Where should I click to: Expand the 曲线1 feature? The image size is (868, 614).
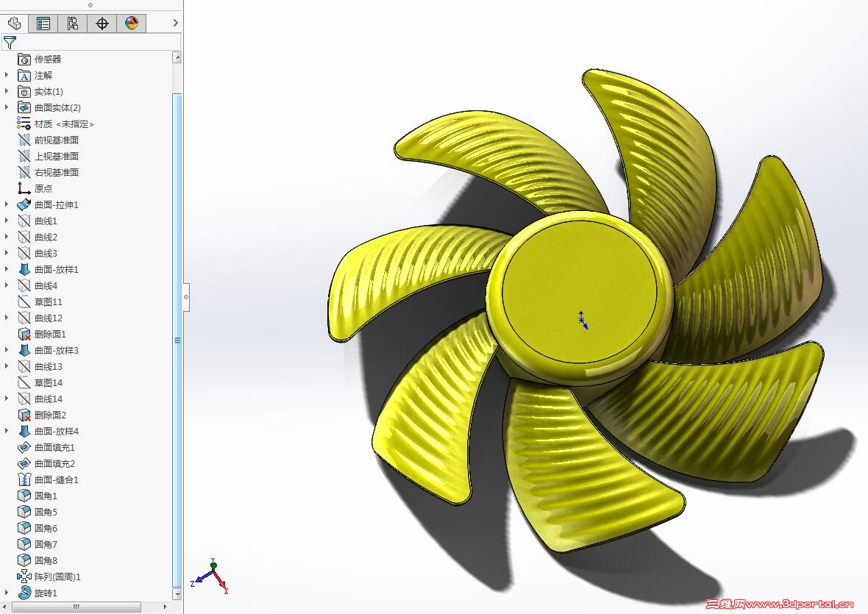tap(7, 221)
